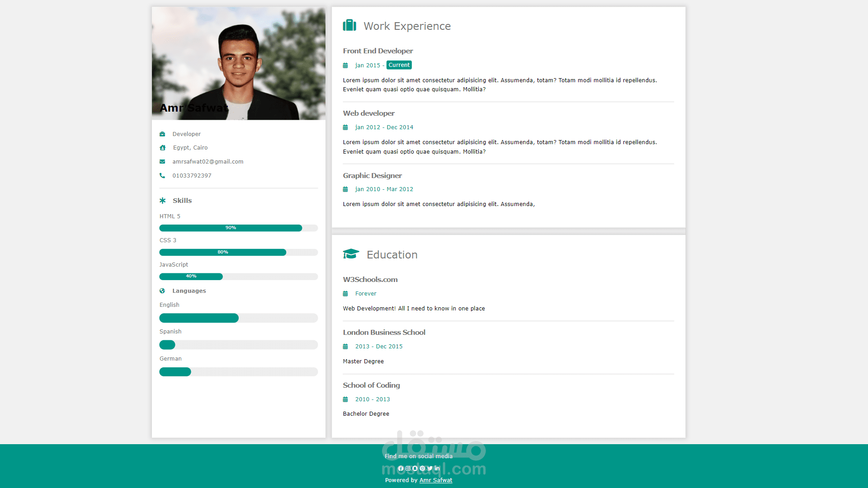
Task: Click the HTML 5 90% progress bar
Action: tap(239, 228)
